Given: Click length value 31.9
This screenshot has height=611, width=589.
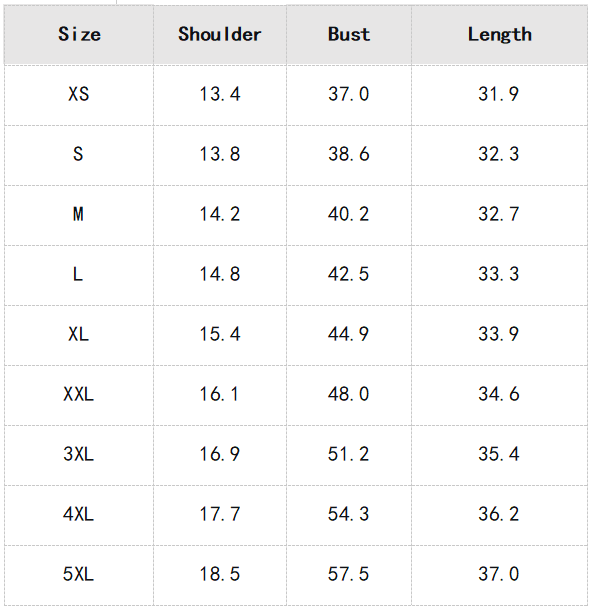Looking at the screenshot, I should coord(499,95).
